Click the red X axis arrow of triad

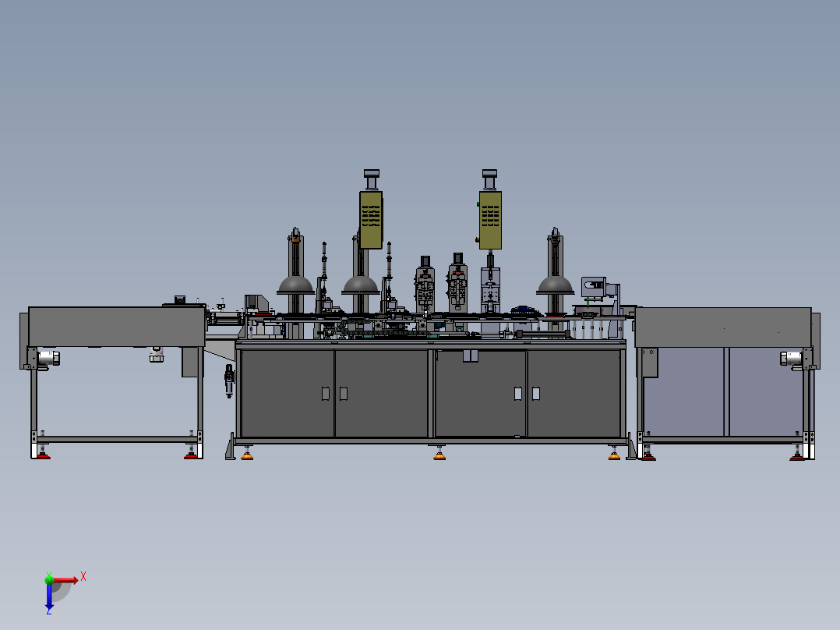[65, 581]
